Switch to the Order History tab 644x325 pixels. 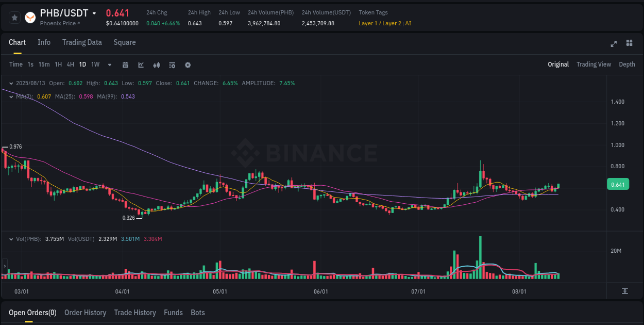pyautogui.click(x=85, y=313)
